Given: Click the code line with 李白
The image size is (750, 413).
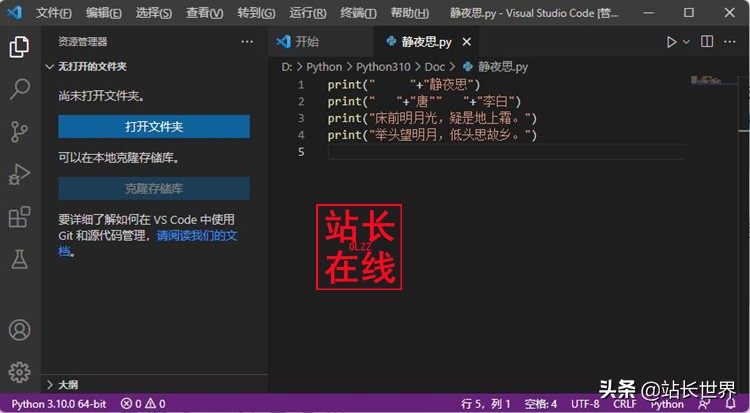Looking at the screenshot, I should [x=424, y=101].
